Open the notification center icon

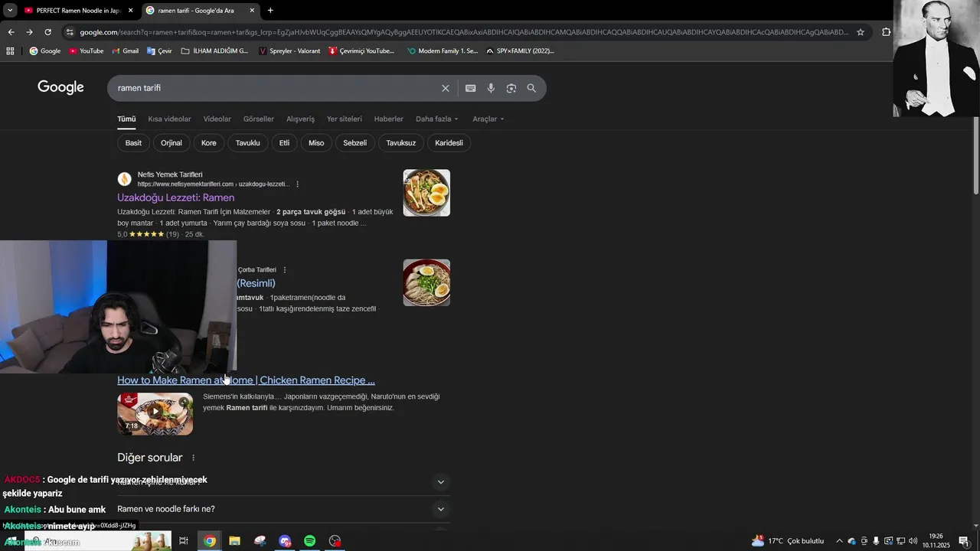(963, 541)
